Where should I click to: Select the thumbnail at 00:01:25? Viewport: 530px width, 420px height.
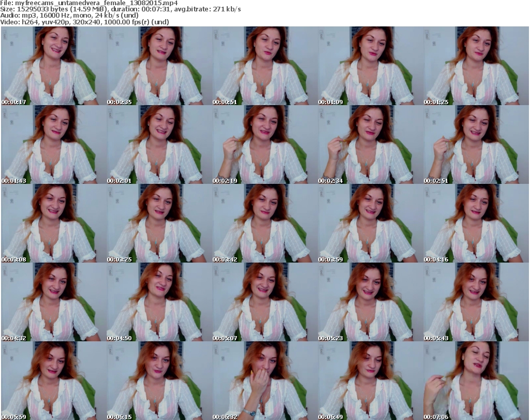[476, 66]
